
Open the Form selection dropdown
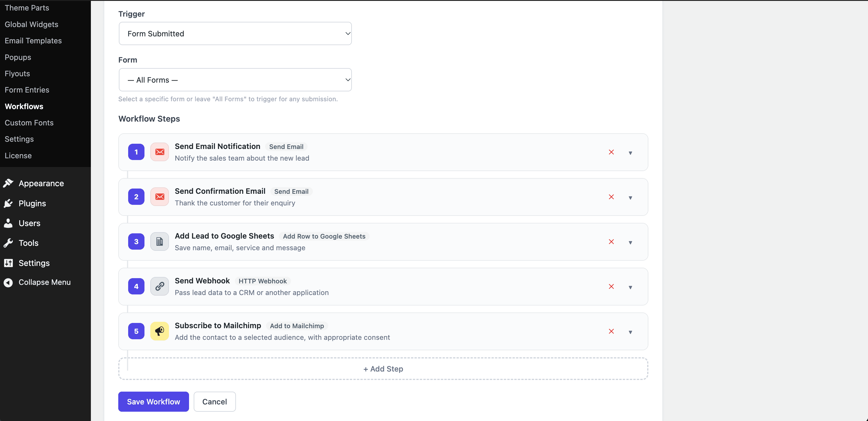(235, 80)
